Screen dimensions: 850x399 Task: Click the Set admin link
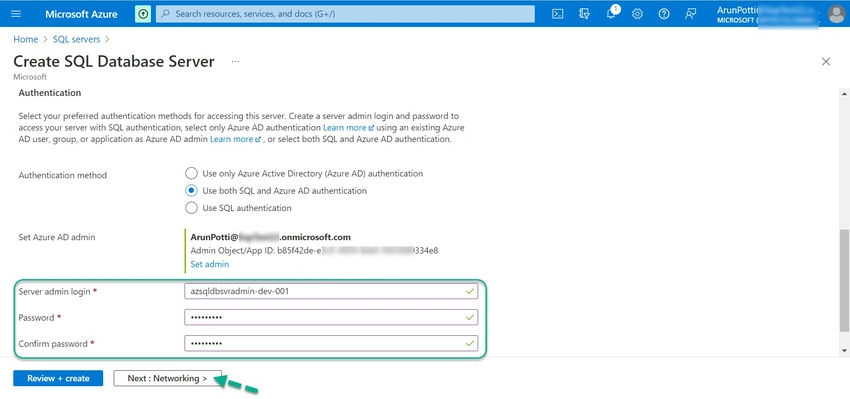point(209,264)
